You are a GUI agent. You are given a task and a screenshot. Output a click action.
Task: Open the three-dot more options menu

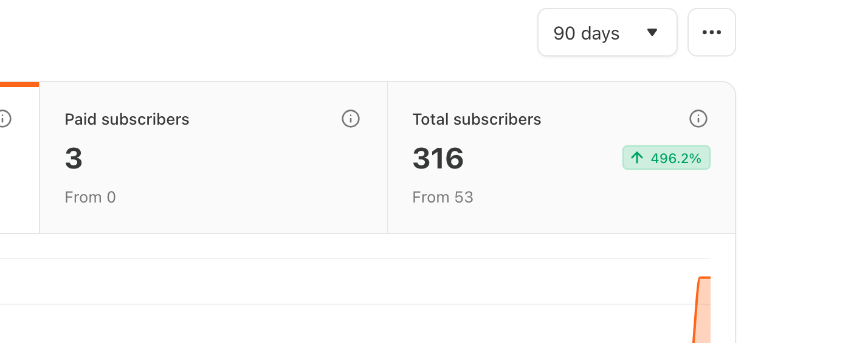(711, 33)
